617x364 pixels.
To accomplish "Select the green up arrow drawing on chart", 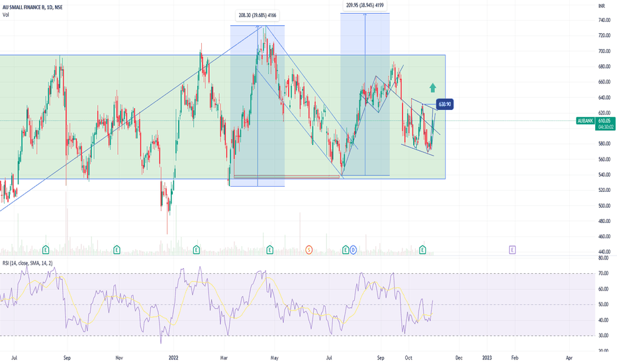I will click(x=433, y=87).
